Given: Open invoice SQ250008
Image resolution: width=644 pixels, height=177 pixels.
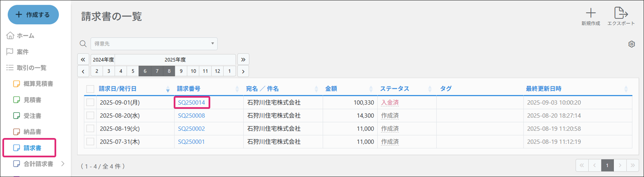Looking at the screenshot, I should [x=191, y=116].
